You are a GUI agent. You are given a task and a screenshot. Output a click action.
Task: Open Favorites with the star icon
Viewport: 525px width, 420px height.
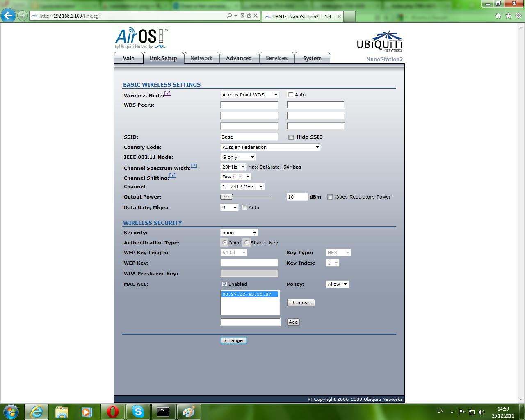508,16
